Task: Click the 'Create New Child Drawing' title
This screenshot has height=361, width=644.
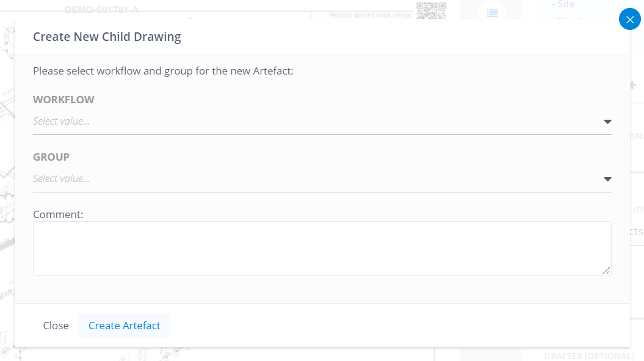Action: 107,37
